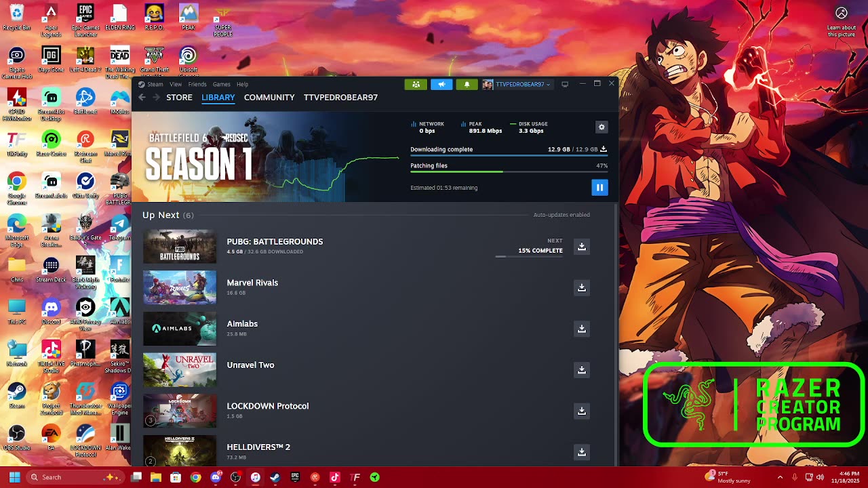Viewport: 868px width, 488px height.
Task: Open HELLDIVERS 2 title in queue
Action: pos(258,447)
